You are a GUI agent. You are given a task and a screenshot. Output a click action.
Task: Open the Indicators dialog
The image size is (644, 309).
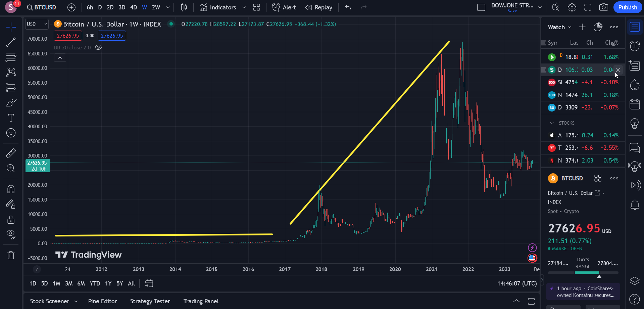point(218,7)
